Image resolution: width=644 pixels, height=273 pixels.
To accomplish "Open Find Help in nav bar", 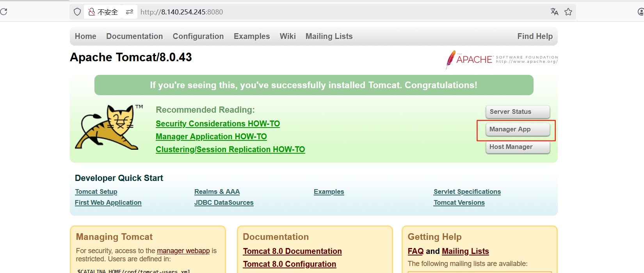I will pos(535,36).
